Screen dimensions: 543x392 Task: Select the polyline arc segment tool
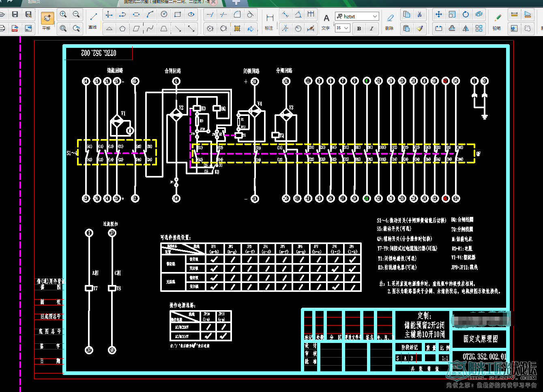122,15
